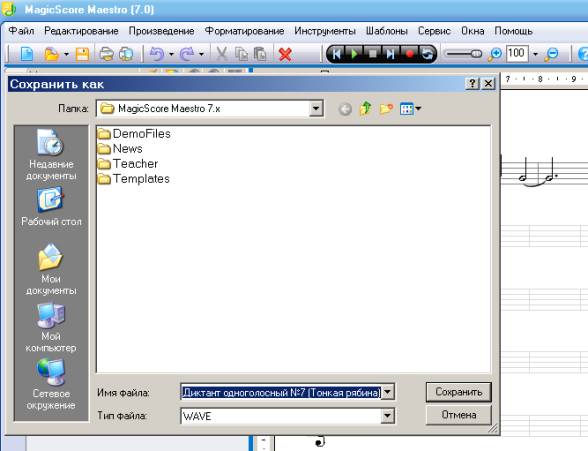Image resolution: width=588 pixels, height=451 pixels.
Task: Click the red record button
Action: [x=410, y=54]
